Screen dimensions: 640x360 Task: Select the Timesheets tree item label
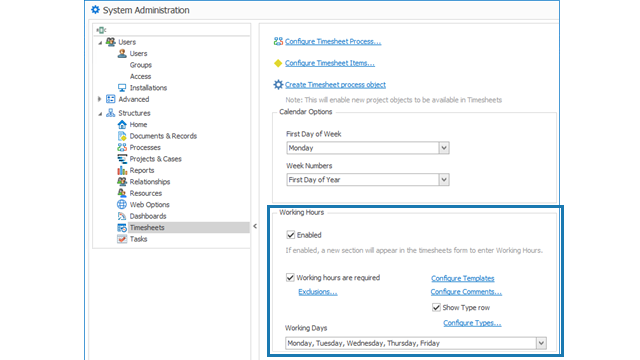coord(147,227)
